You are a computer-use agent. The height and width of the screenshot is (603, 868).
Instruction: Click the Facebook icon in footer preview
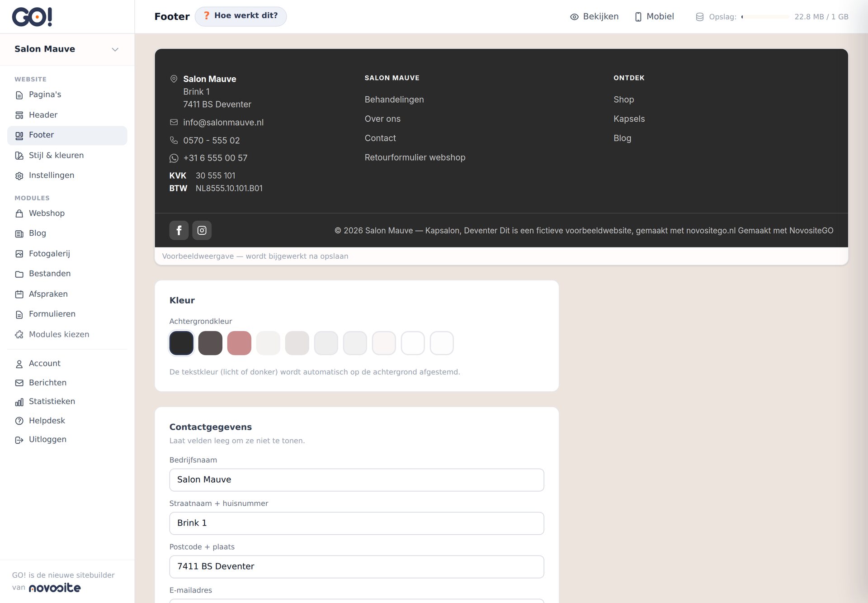179,230
